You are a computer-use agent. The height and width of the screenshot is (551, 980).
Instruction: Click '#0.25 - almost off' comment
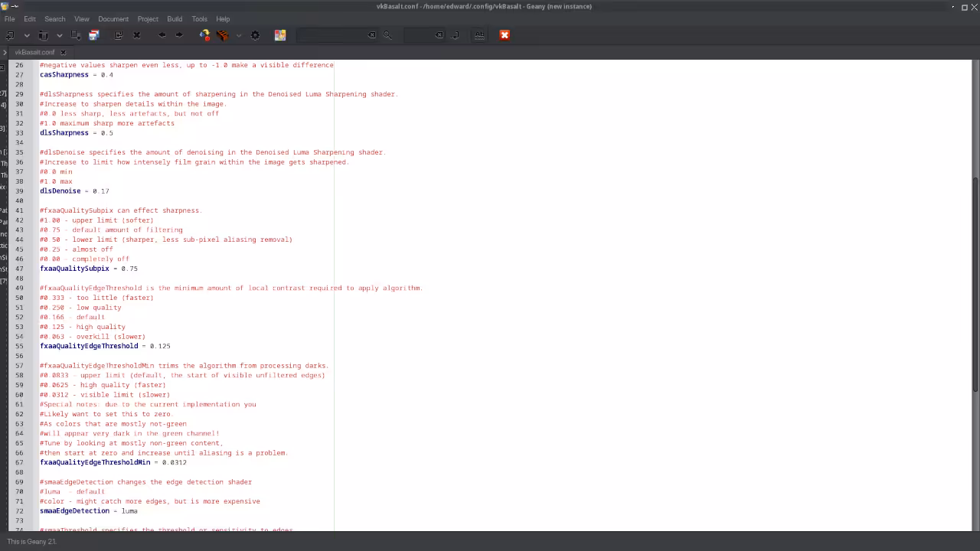77,249
